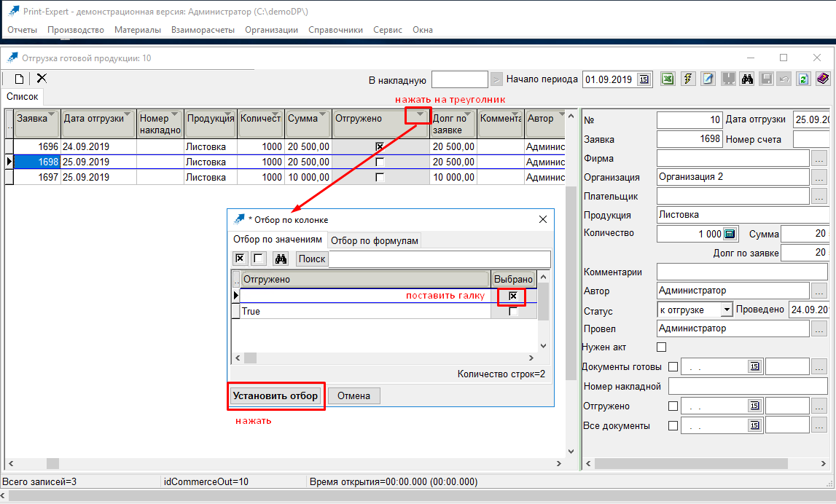Screen dimensions: 836x504
Task: Open the Справочники menu
Action: pos(335,30)
